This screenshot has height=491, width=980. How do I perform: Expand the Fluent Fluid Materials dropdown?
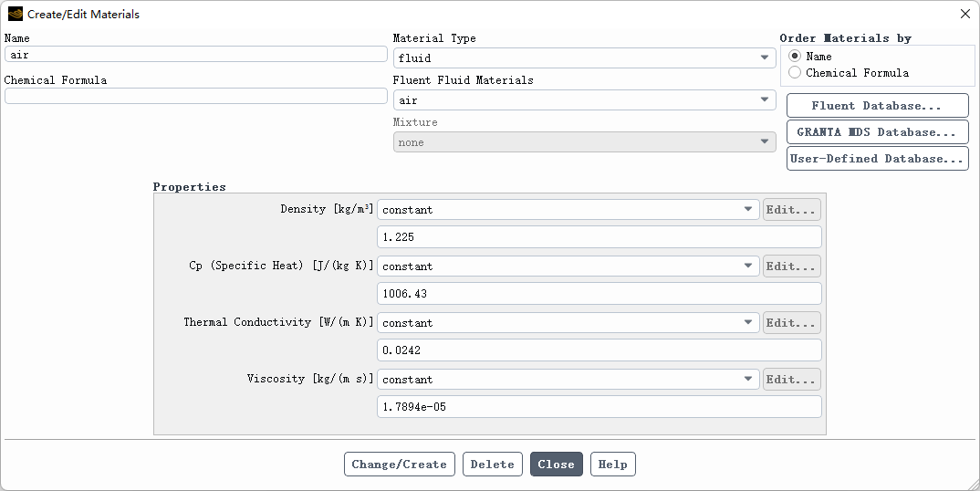[584, 100]
